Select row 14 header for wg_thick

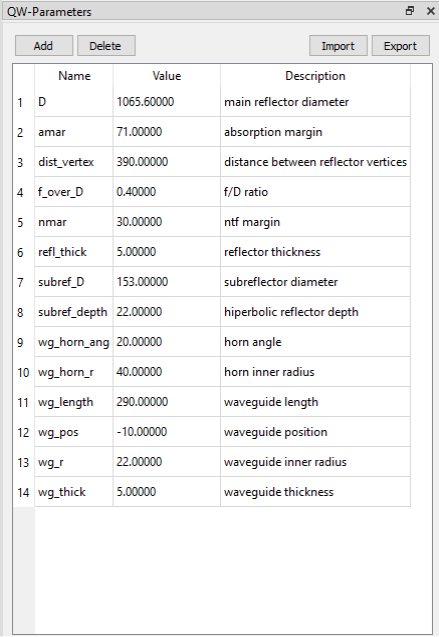24,492
